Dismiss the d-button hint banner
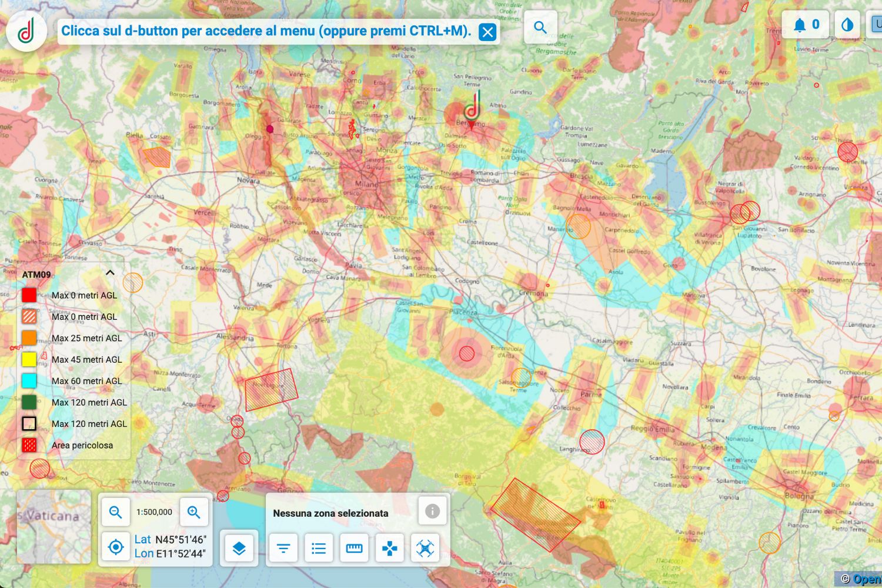This screenshot has width=882, height=588. coord(487,32)
